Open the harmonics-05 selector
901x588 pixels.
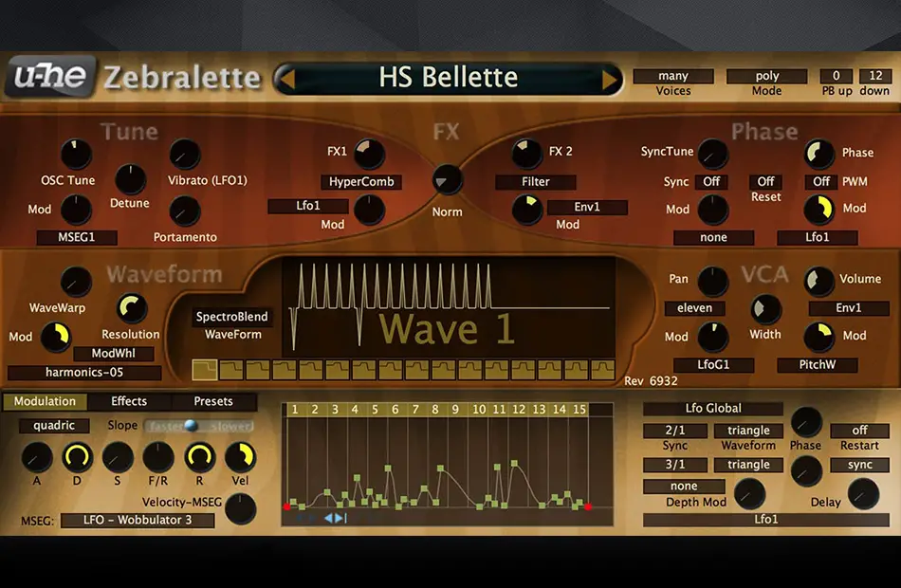coord(84,373)
